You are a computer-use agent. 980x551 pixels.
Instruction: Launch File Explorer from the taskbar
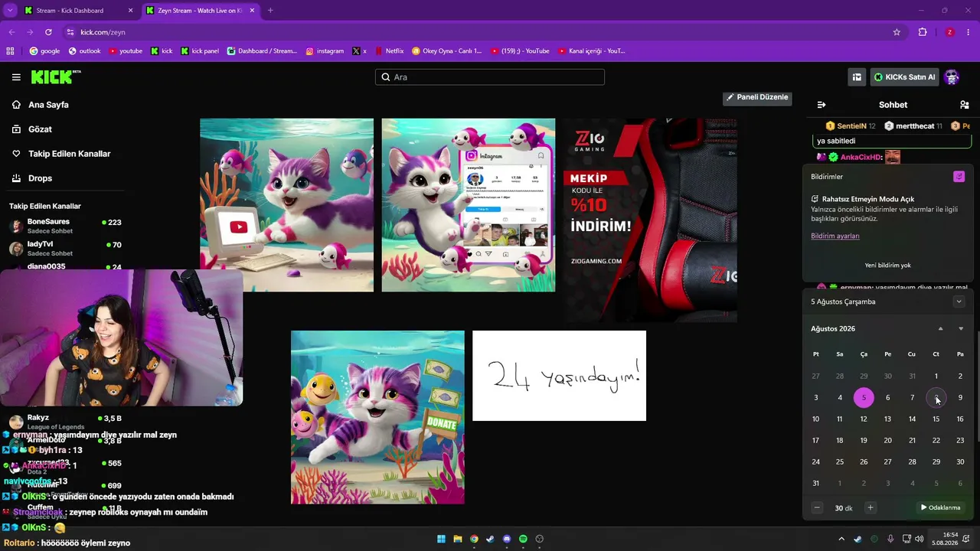point(458,539)
